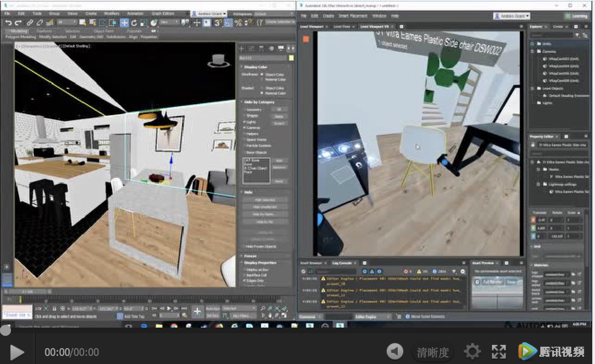
Task: Click the 清晰度 quality button
Action: (432, 352)
